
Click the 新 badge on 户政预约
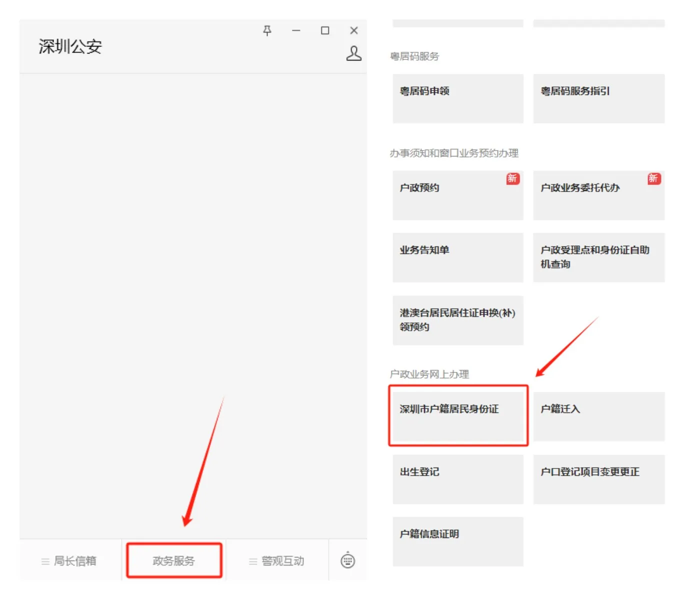tap(512, 178)
